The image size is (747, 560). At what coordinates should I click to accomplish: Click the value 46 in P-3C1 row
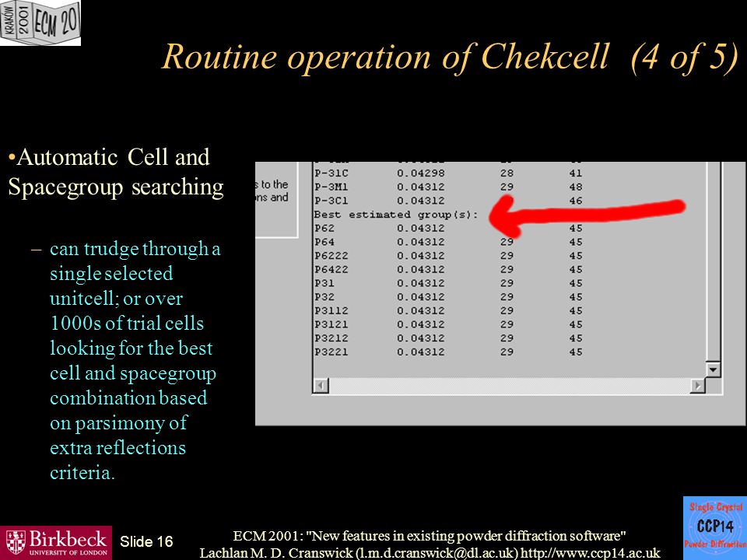tap(576, 201)
